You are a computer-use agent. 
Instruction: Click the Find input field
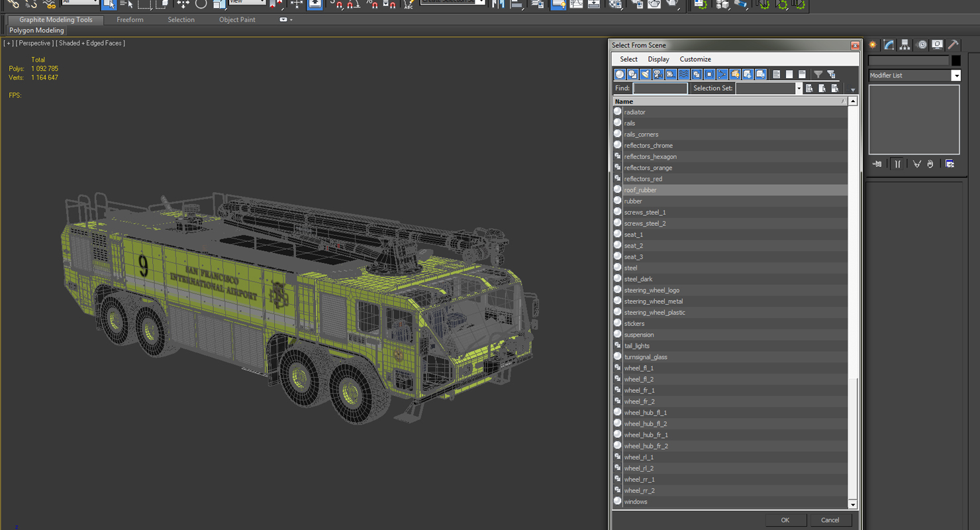click(660, 88)
